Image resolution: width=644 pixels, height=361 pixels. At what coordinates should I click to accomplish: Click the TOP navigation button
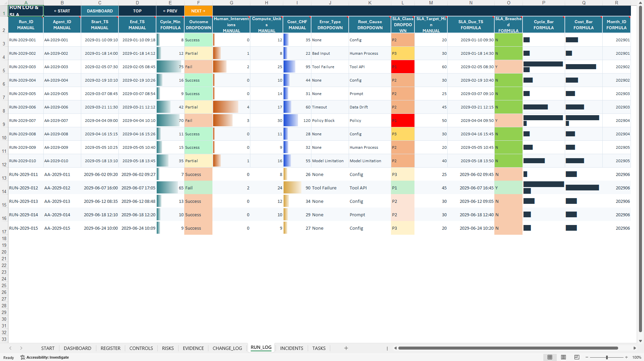pyautogui.click(x=137, y=11)
